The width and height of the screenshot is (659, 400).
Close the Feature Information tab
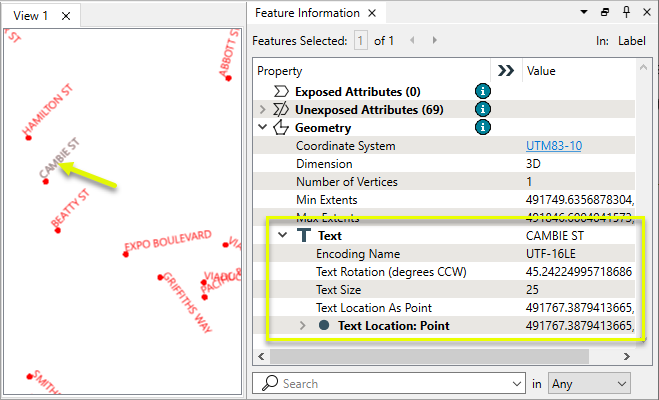pos(370,14)
